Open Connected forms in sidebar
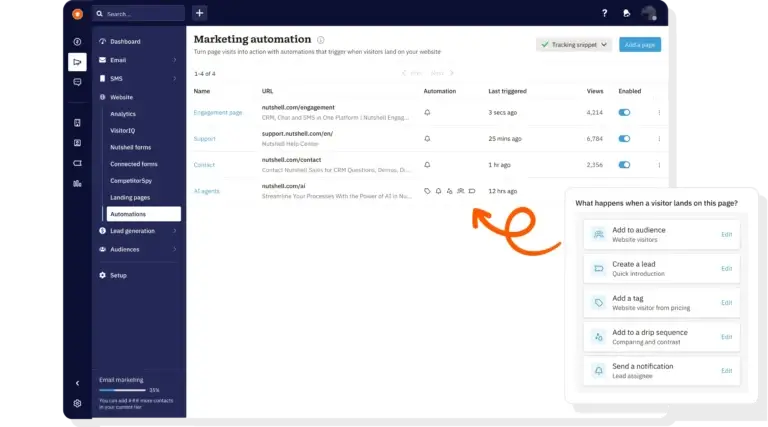 click(x=134, y=164)
